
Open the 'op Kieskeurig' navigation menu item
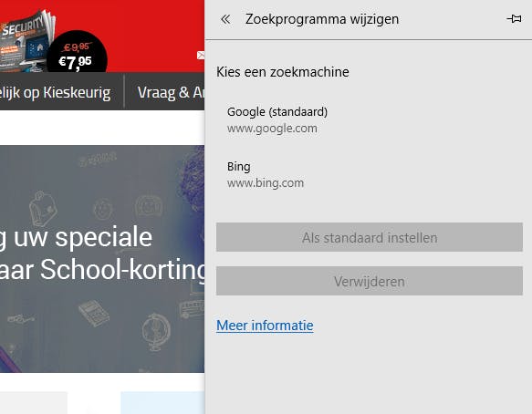(x=55, y=93)
